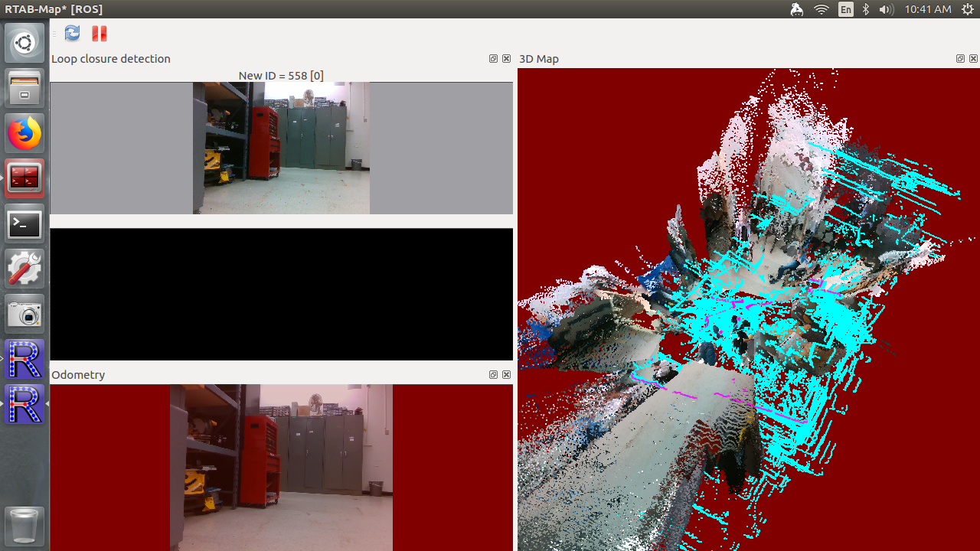Float the 3D Map panel

960,59
